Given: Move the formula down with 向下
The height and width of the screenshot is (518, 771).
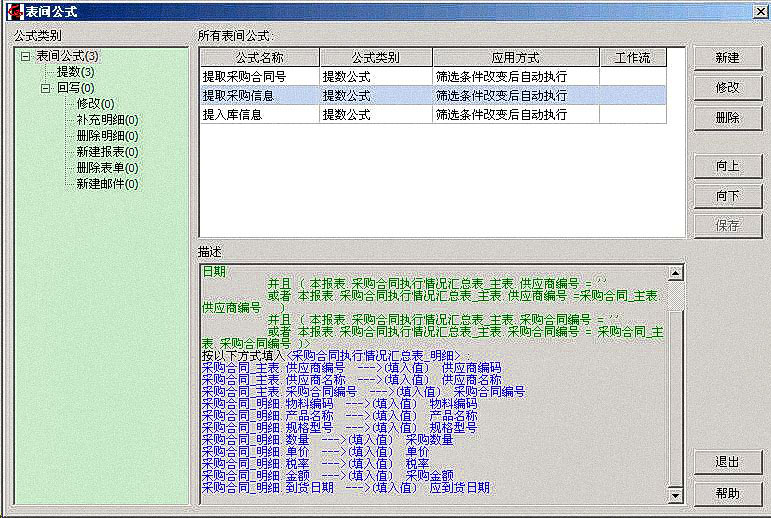Looking at the screenshot, I should (x=727, y=196).
